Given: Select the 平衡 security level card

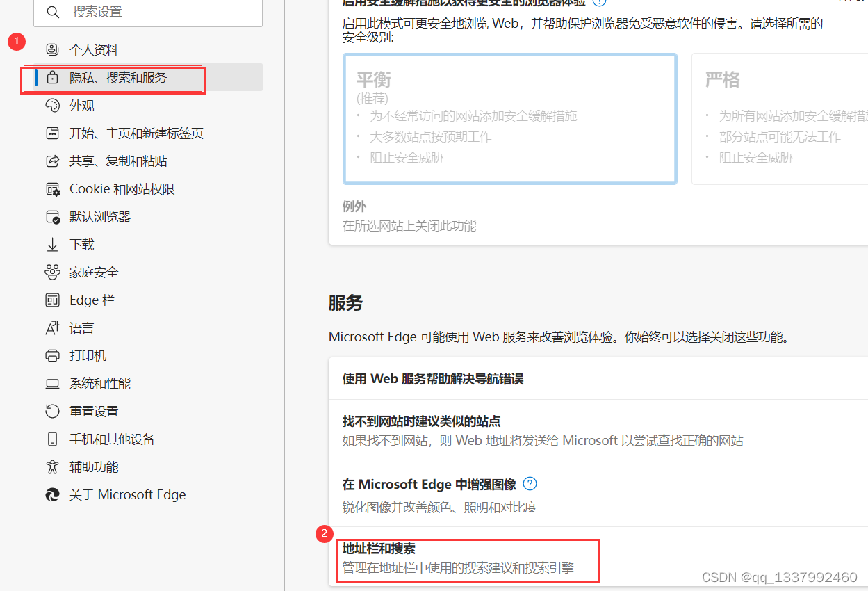Looking at the screenshot, I should (x=510, y=118).
